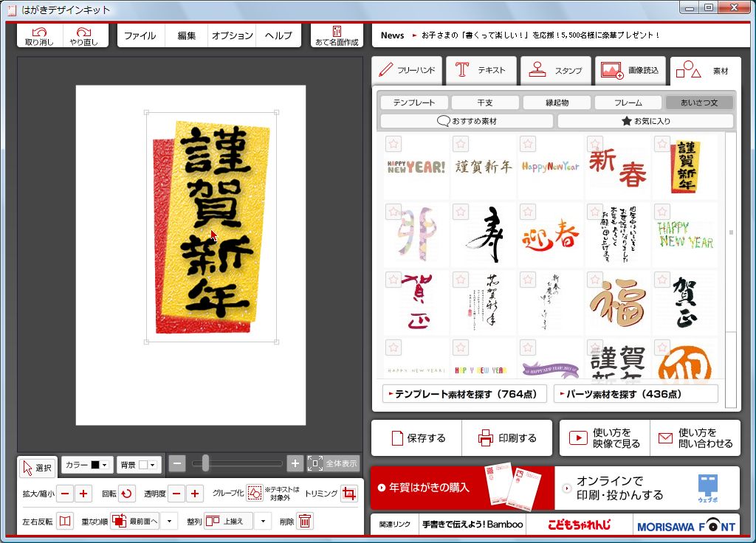Click the グループ化 group icon
The height and width of the screenshot is (543, 756).
255,493
